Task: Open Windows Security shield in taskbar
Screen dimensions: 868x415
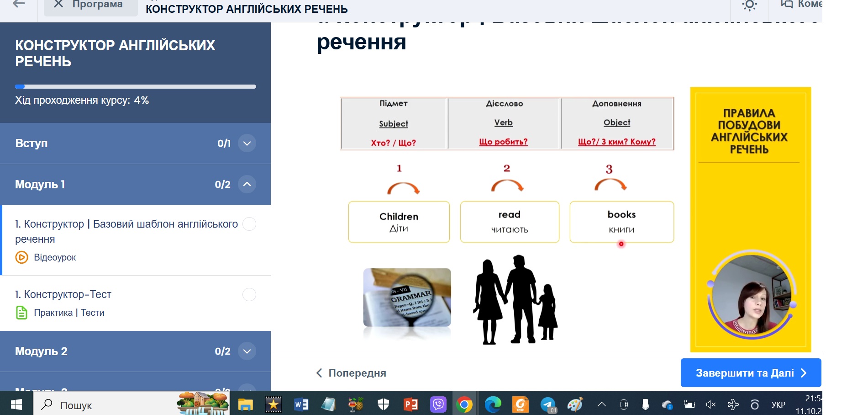Action: click(x=383, y=404)
